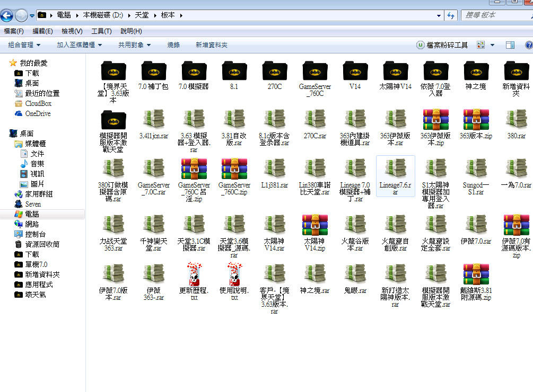Click the 天堂 breadcrumb segment
This screenshot has width=533, height=392.
(x=142, y=15)
